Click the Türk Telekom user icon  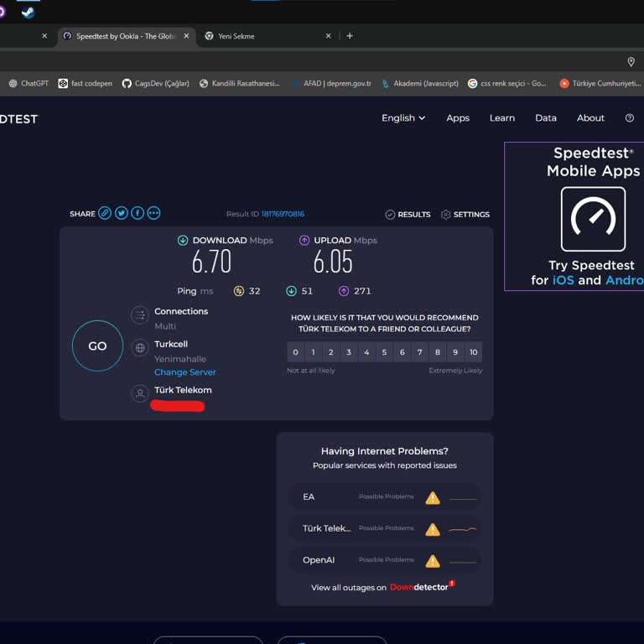(140, 393)
